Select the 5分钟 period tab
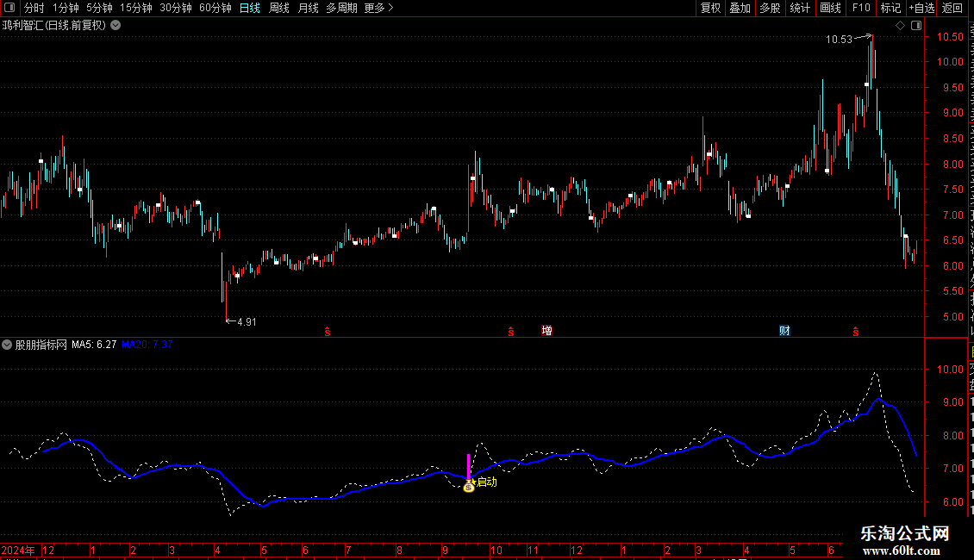Screen dimensions: 974x560 pyautogui.click(x=99, y=8)
